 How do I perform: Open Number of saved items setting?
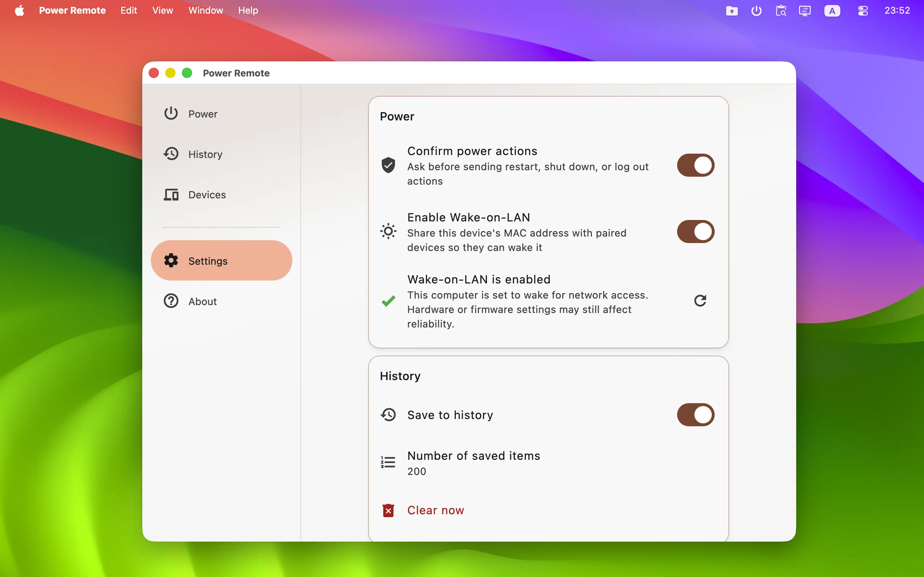tap(548, 463)
